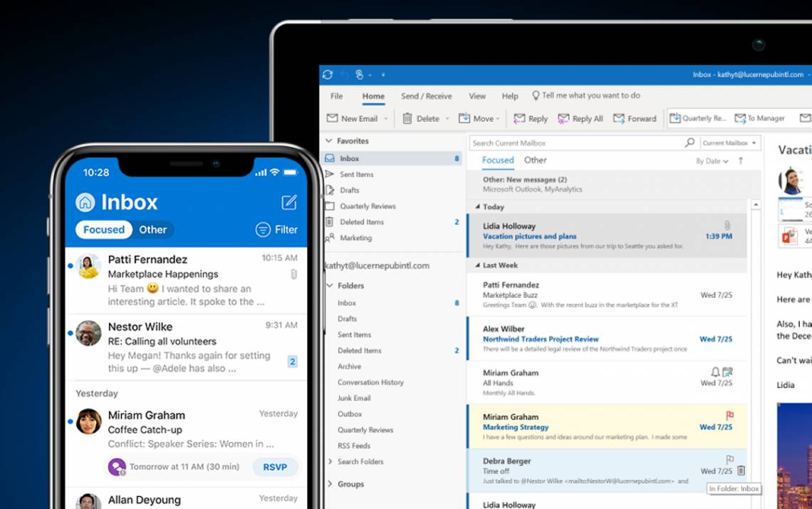The image size is (812, 509).
Task: Click the New Email envelope button
Action: pos(352,118)
